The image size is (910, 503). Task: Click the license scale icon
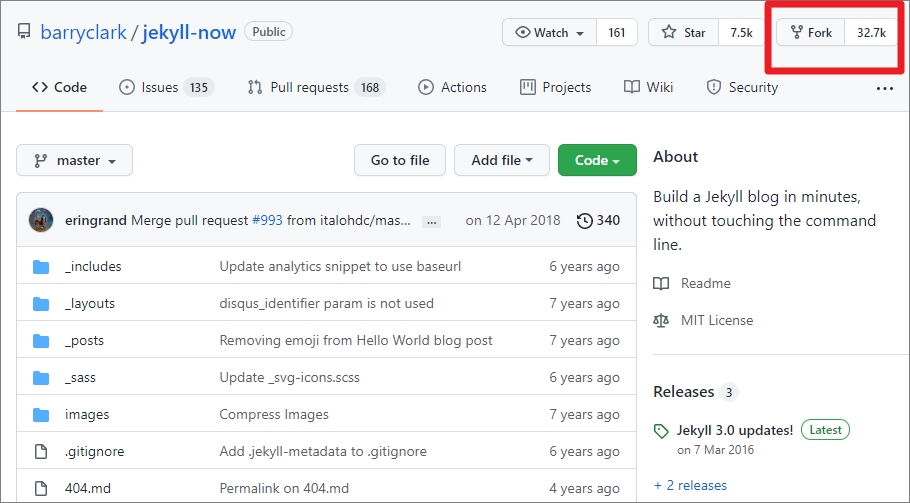(661, 321)
